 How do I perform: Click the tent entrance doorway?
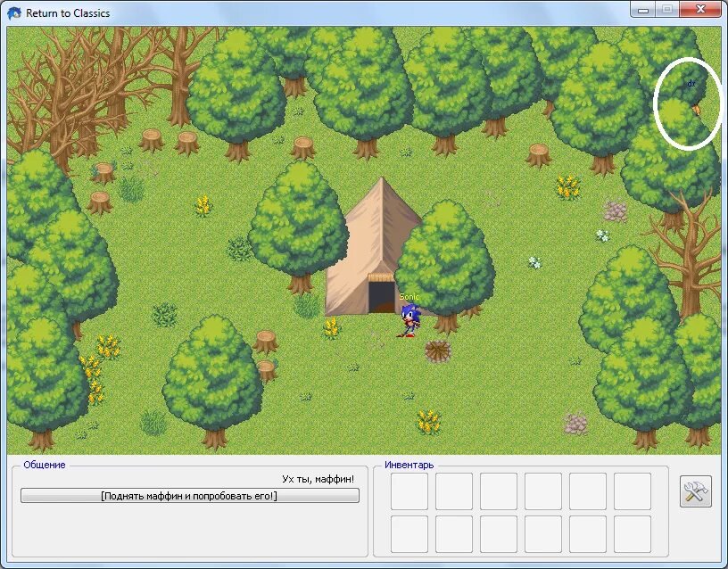click(381, 297)
